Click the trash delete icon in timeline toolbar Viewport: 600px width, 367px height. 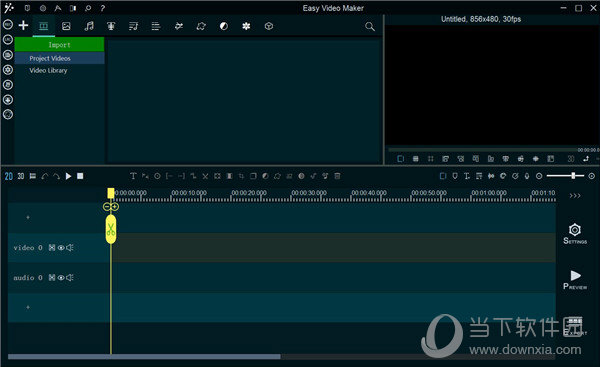337,176
